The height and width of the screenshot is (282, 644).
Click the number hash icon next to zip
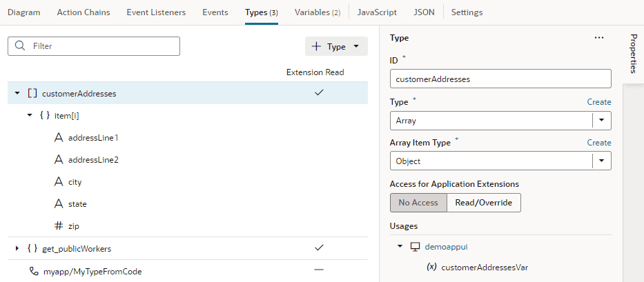[x=59, y=225]
